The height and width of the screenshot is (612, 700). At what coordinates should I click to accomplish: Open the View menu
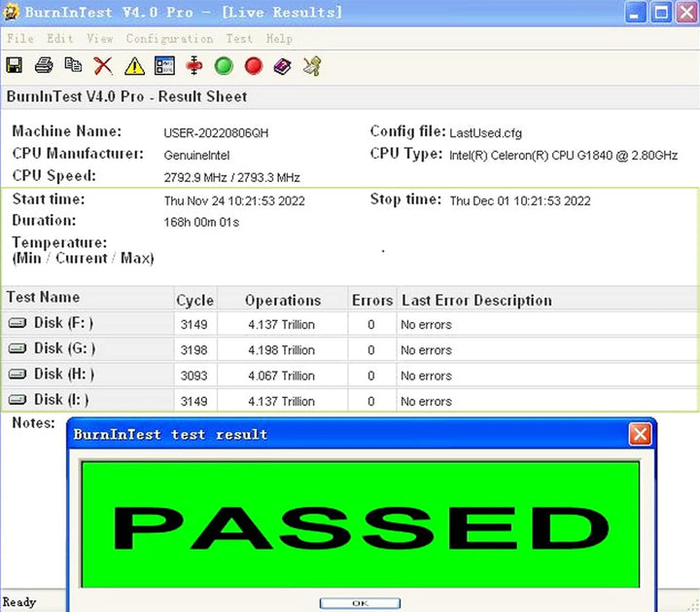point(100,39)
